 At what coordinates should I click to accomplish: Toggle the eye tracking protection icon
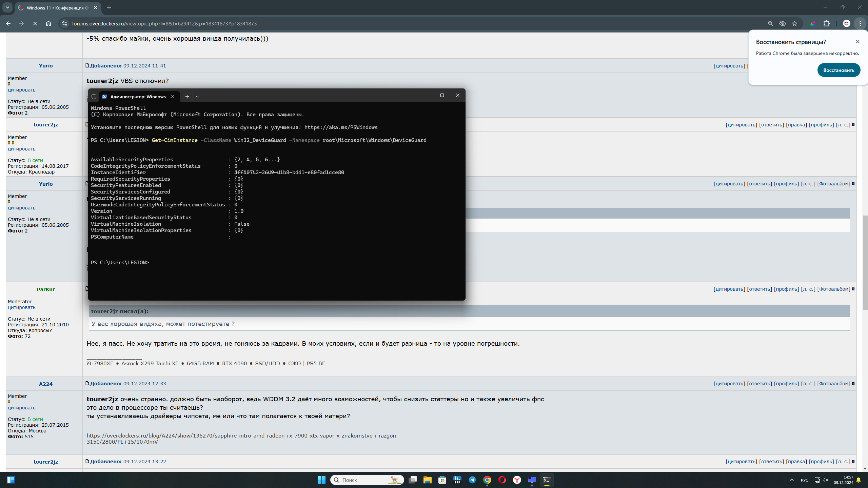[783, 23]
